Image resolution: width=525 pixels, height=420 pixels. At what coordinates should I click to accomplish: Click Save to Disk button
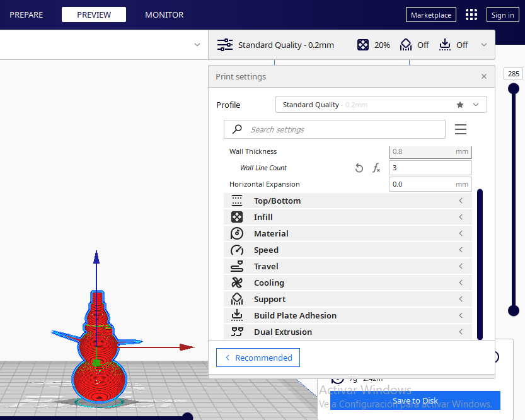click(x=415, y=400)
